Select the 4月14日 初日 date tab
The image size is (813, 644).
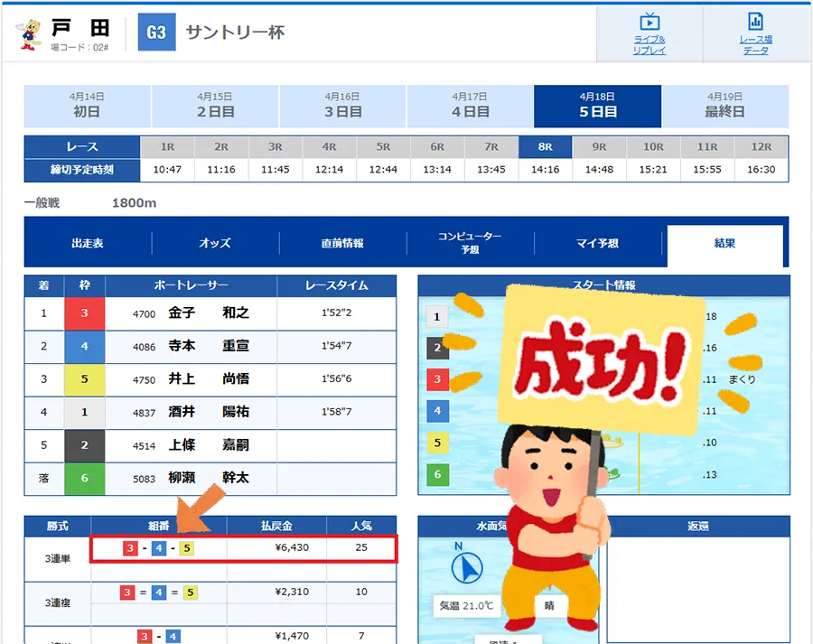click(x=87, y=106)
